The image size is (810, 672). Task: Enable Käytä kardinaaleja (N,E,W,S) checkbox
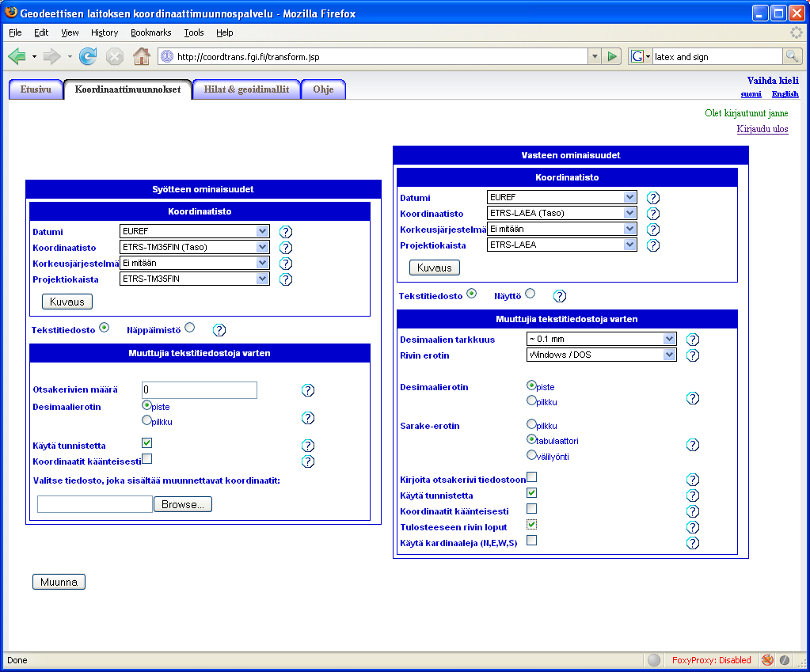click(x=531, y=541)
